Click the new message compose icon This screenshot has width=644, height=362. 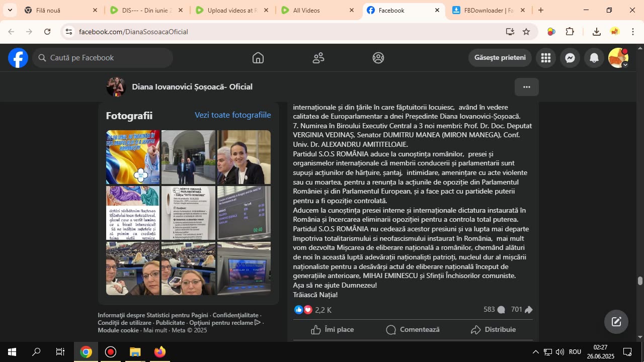616,322
